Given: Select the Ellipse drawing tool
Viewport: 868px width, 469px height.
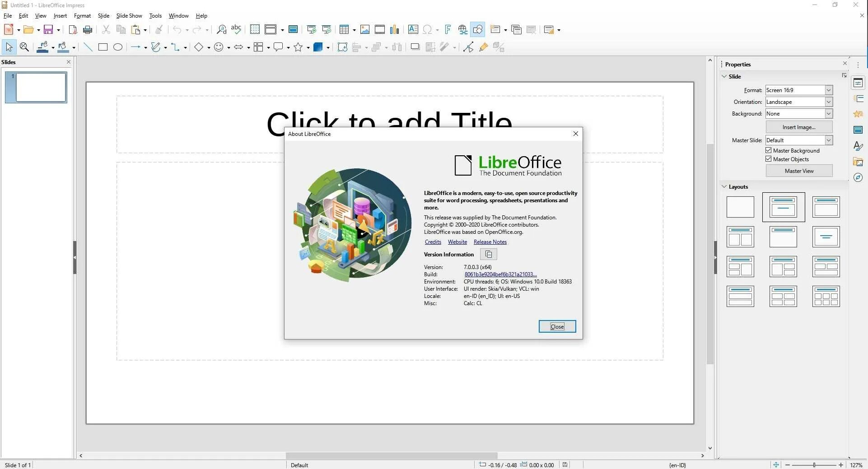Looking at the screenshot, I should (x=118, y=47).
